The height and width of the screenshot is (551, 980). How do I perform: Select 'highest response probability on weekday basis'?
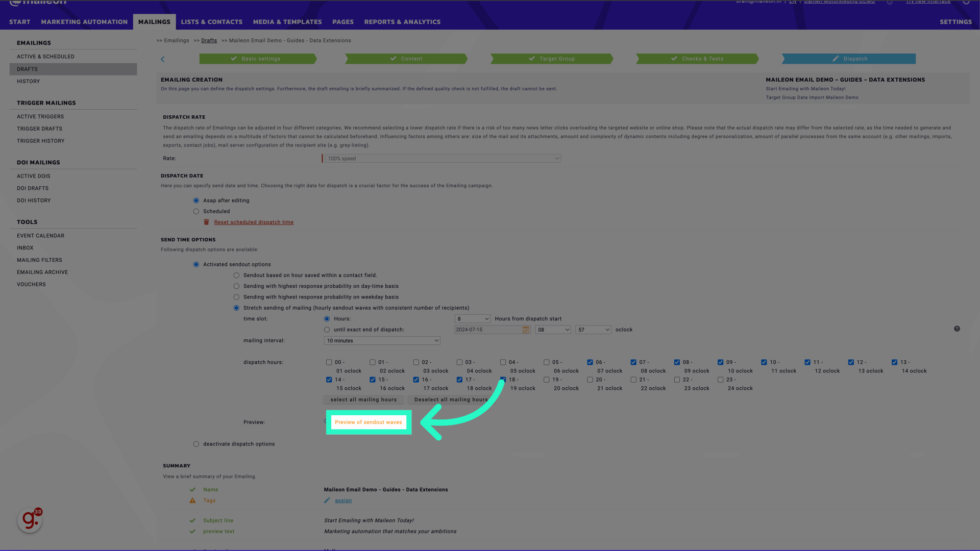(236, 297)
